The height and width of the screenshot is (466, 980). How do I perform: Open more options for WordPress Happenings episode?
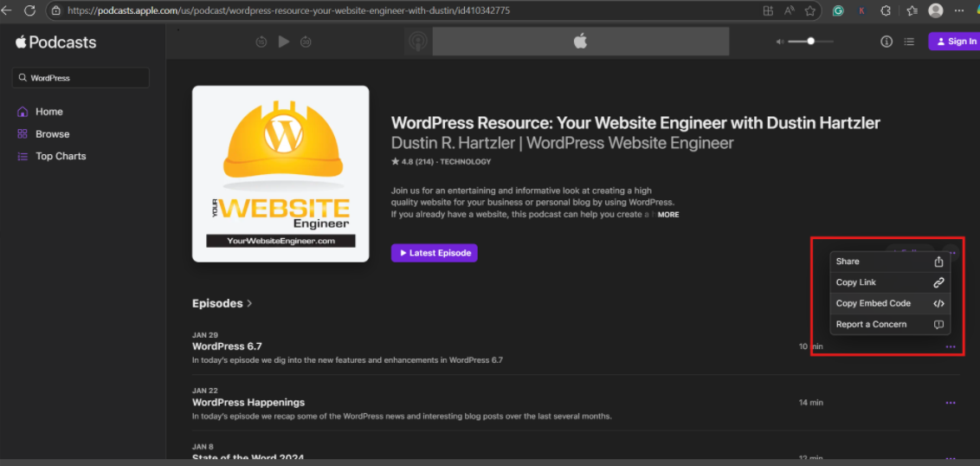[x=951, y=403]
